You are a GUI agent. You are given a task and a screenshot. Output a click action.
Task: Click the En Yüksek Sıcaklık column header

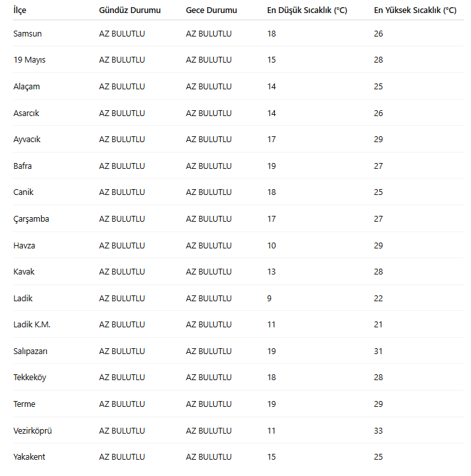point(415,10)
